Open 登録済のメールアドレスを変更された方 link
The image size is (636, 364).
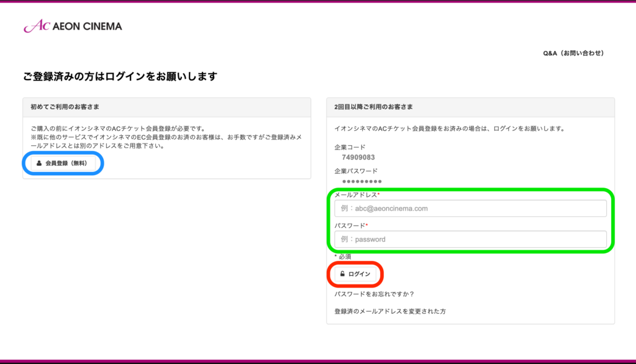pos(390,311)
